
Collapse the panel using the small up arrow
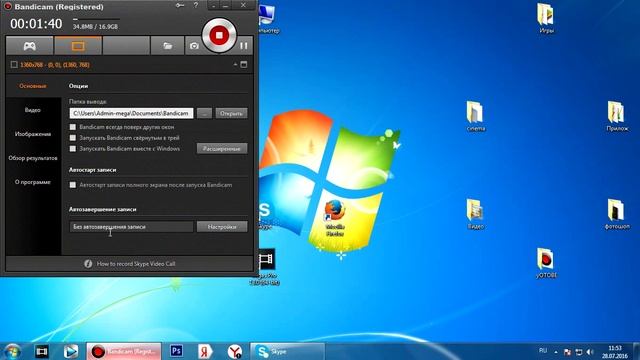(235, 64)
